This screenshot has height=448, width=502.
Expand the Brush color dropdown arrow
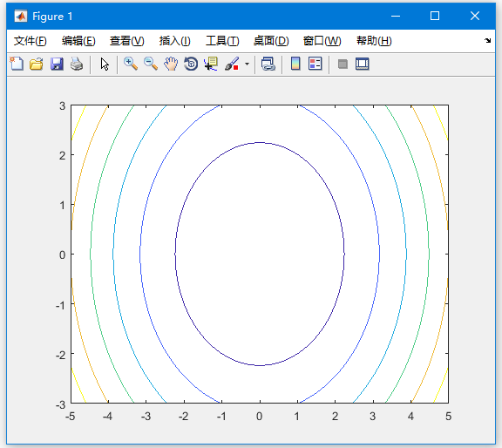pyautogui.click(x=247, y=64)
